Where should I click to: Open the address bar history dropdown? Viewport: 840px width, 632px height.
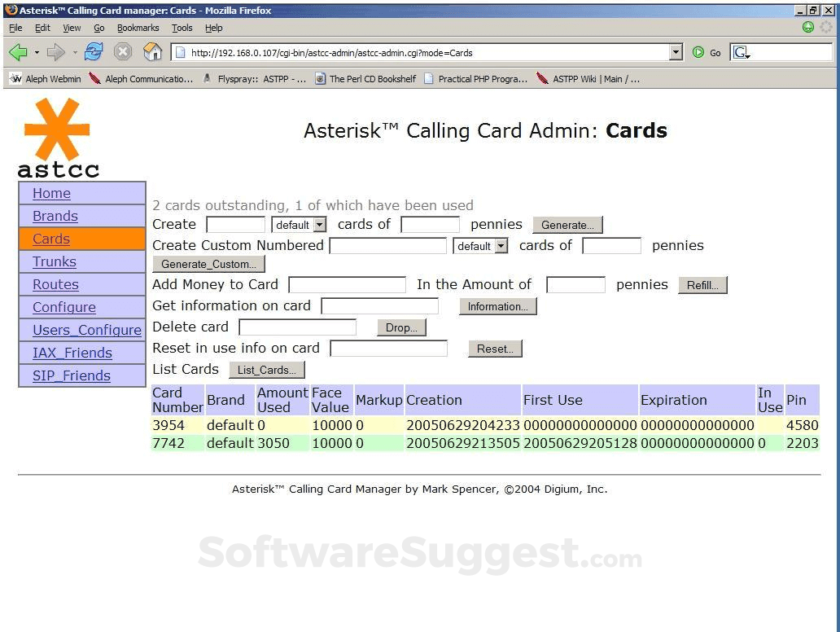click(676, 51)
